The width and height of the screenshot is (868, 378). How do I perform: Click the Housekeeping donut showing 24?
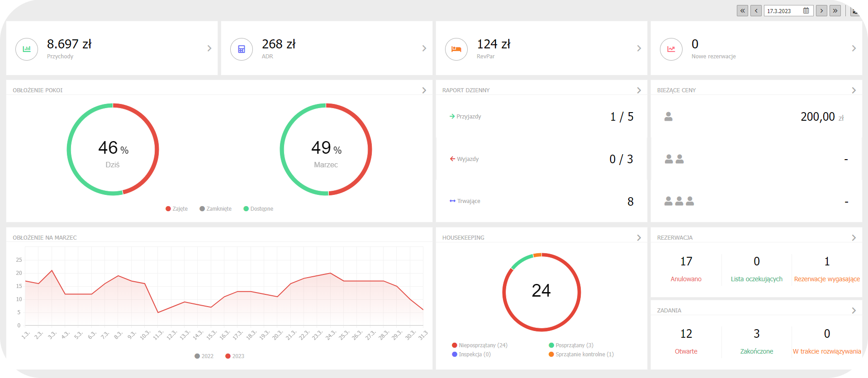coord(541,292)
